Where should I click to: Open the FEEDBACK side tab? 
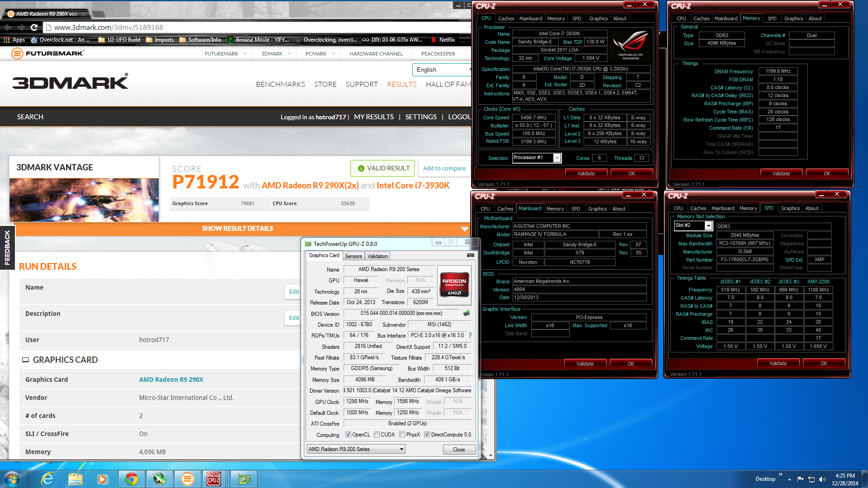[7, 248]
